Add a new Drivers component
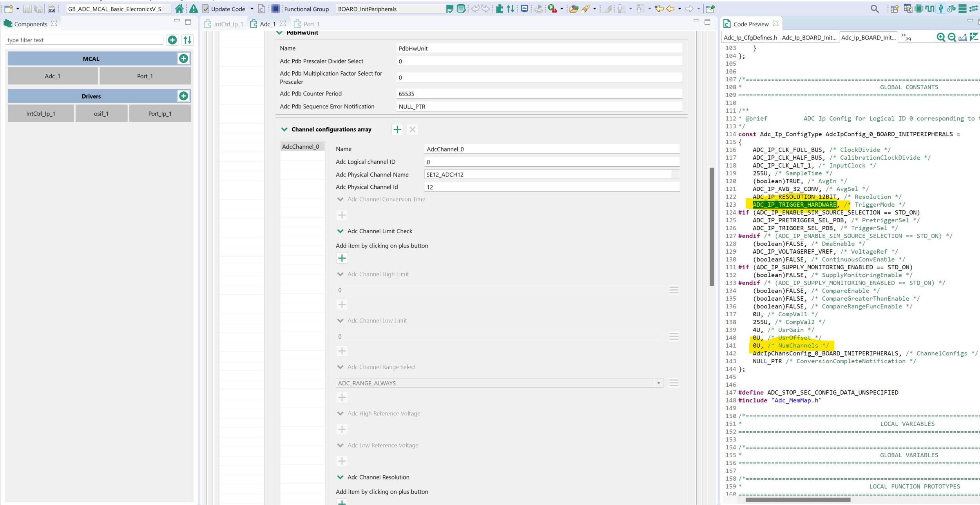Image resolution: width=980 pixels, height=505 pixels. pyautogui.click(x=183, y=96)
